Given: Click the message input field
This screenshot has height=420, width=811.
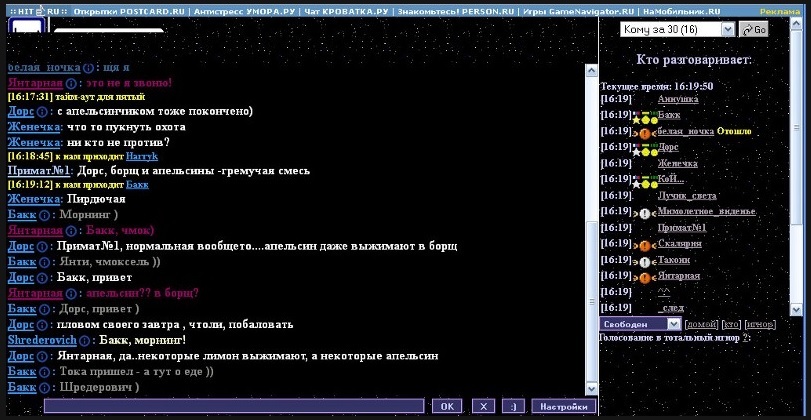Looking at the screenshot, I should click(234, 406).
